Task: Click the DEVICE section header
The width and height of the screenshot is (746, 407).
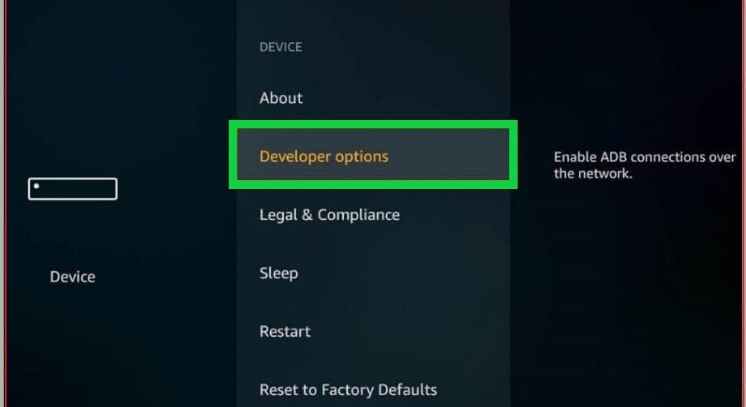Action: (x=281, y=47)
